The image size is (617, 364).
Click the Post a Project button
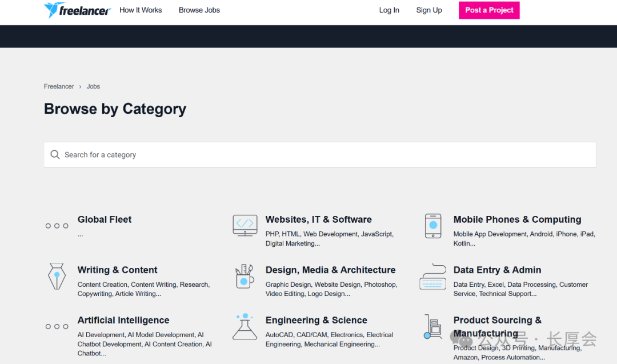[489, 10]
